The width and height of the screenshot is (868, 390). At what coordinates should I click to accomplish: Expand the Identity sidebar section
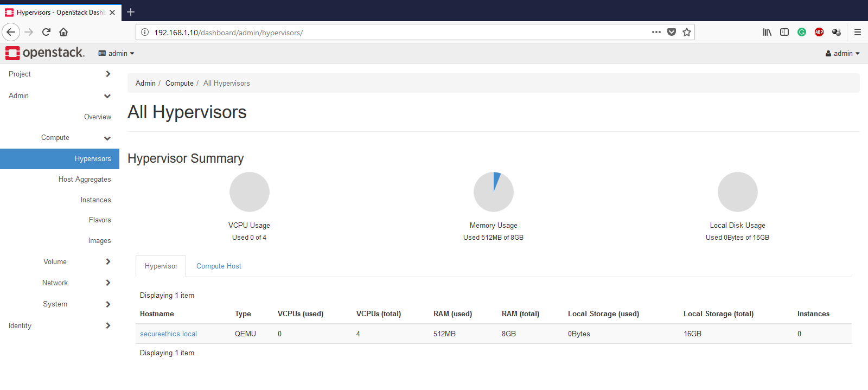tap(59, 325)
